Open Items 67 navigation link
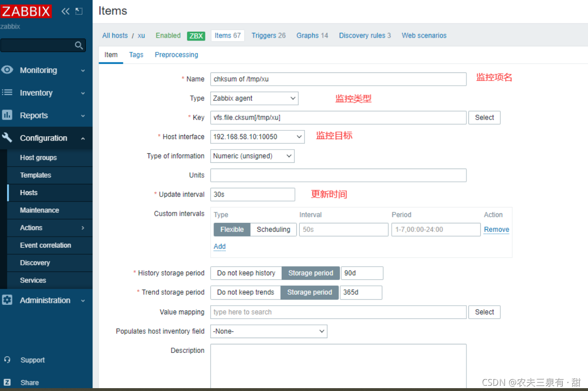 pos(228,36)
